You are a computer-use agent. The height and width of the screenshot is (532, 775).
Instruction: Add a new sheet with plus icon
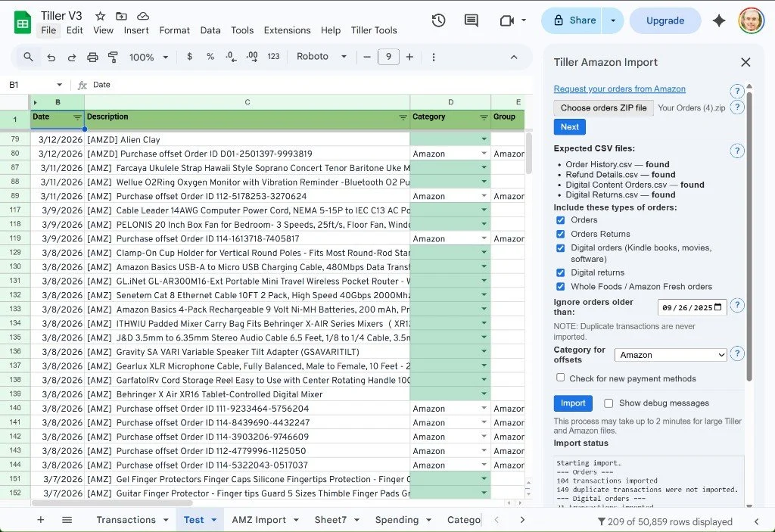tap(41, 520)
